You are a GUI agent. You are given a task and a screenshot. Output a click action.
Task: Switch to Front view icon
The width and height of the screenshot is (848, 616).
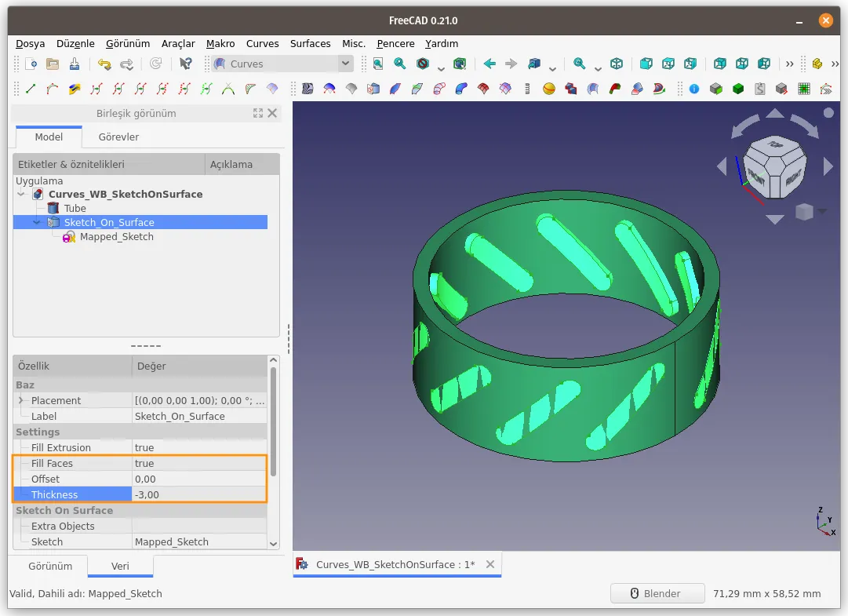[x=646, y=64]
